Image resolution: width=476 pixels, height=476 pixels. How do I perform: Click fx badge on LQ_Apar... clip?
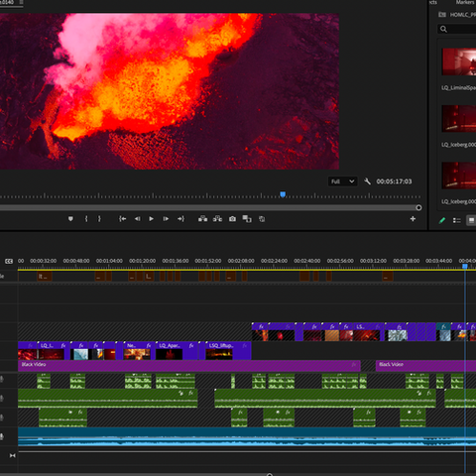tap(191, 345)
